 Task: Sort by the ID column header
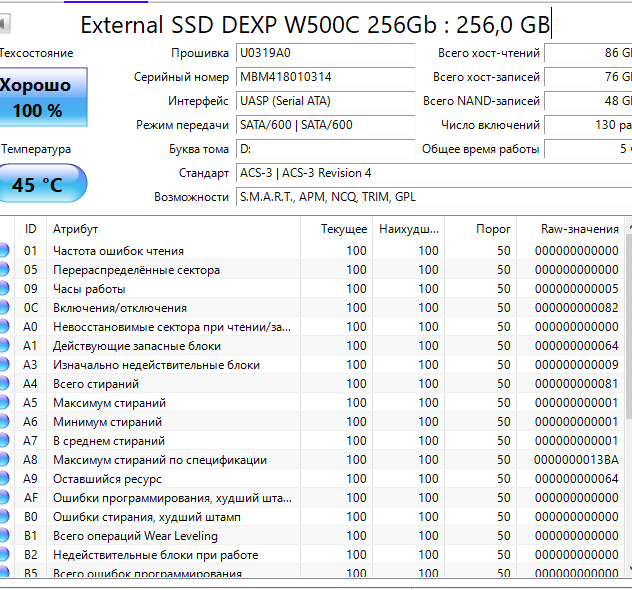click(31, 229)
